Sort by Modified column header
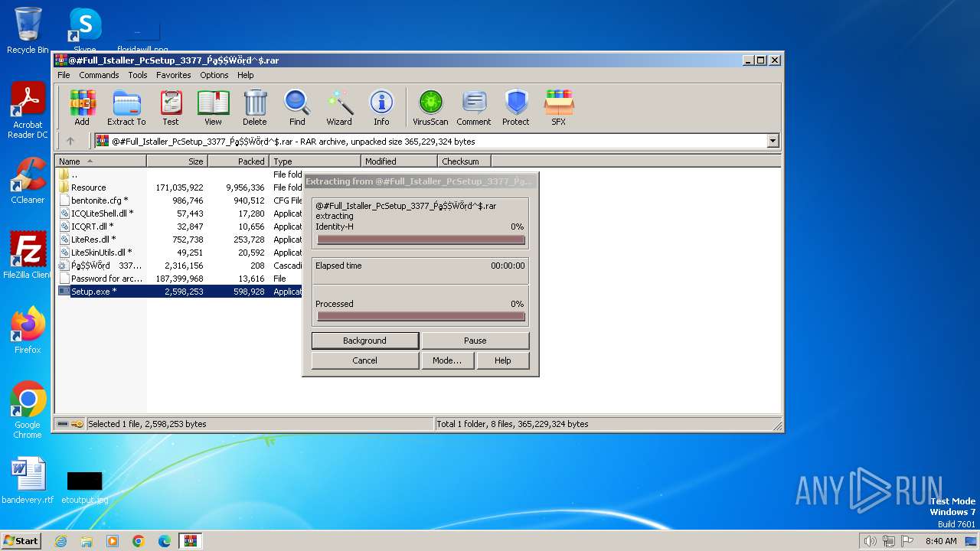The height and width of the screenshot is (551, 980). pos(400,161)
